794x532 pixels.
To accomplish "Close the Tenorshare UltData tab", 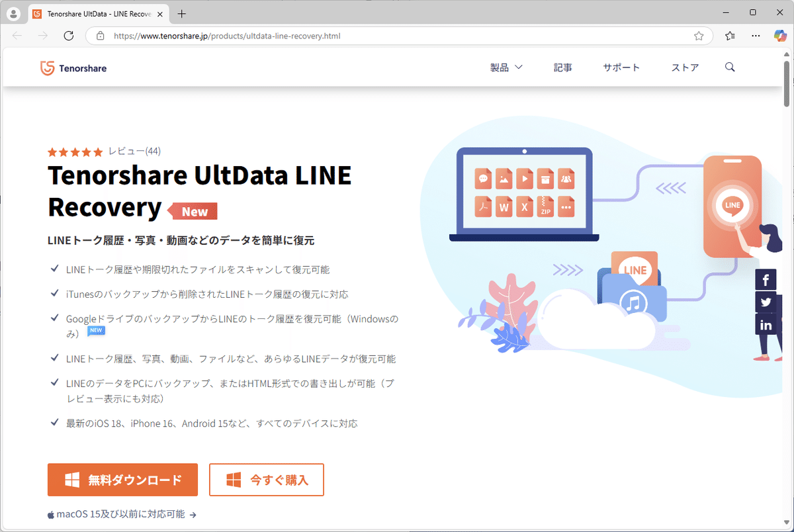I will 159,13.
